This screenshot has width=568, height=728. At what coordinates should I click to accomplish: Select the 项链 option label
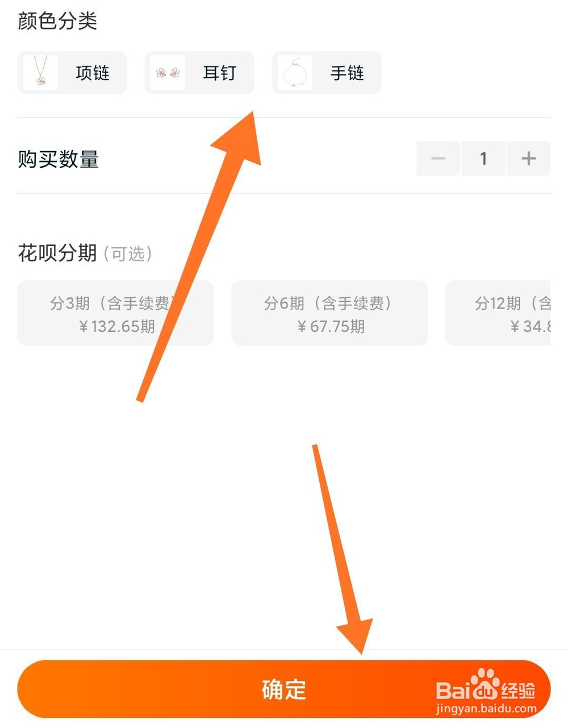93,73
